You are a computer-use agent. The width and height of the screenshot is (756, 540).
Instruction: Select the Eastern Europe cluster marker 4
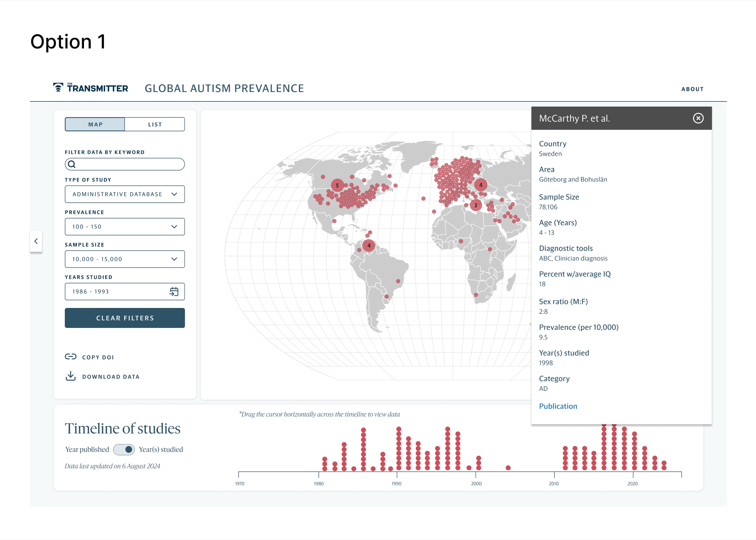(481, 185)
